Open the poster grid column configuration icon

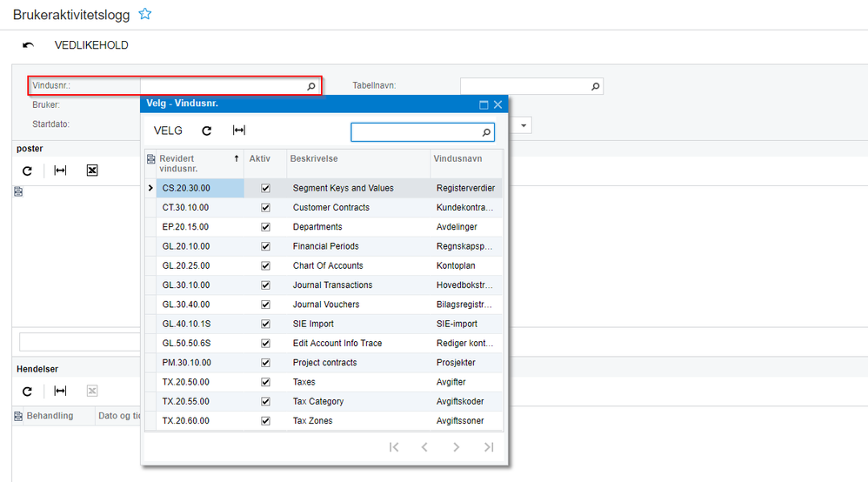pos(18,191)
